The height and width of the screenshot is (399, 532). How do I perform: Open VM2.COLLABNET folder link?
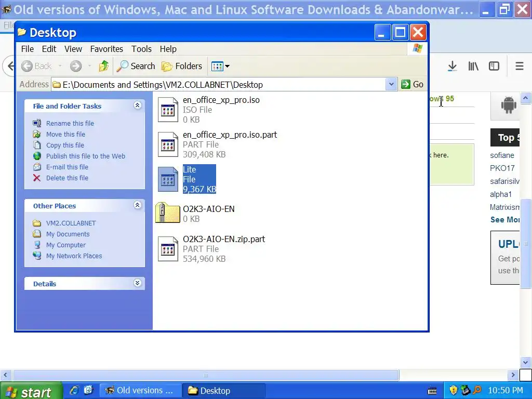[71, 223]
